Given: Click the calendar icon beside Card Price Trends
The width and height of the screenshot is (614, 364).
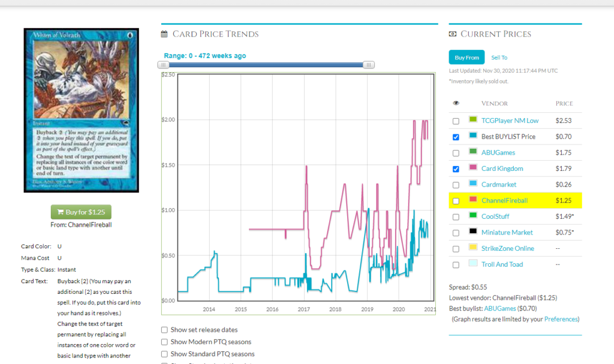Looking at the screenshot, I should click(164, 34).
